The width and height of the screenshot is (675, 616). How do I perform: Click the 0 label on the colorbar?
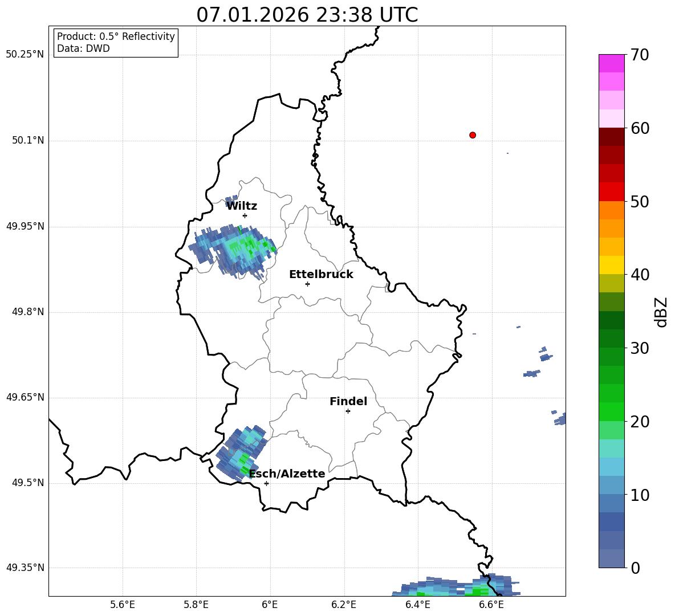tap(635, 568)
